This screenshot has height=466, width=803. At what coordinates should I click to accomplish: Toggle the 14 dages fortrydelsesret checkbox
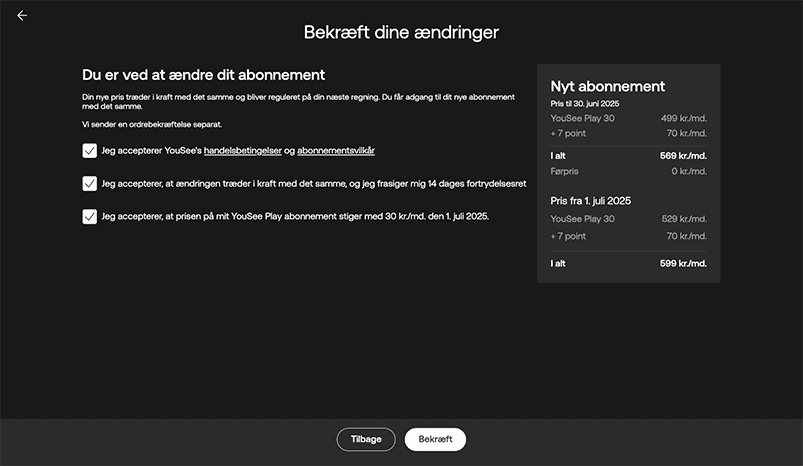(90, 183)
